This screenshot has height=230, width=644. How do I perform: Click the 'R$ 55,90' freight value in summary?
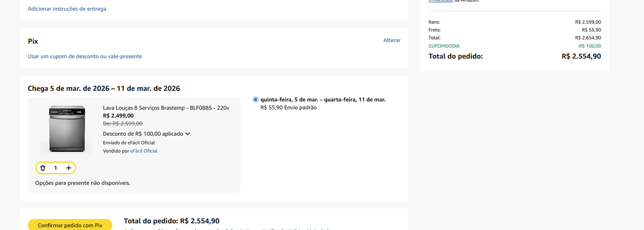pyautogui.click(x=591, y=30)
